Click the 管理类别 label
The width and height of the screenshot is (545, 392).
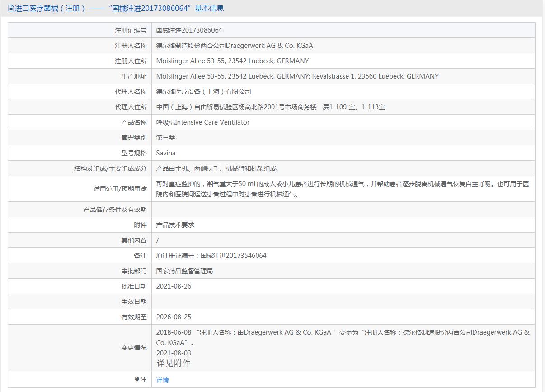[x=134, y=138]
